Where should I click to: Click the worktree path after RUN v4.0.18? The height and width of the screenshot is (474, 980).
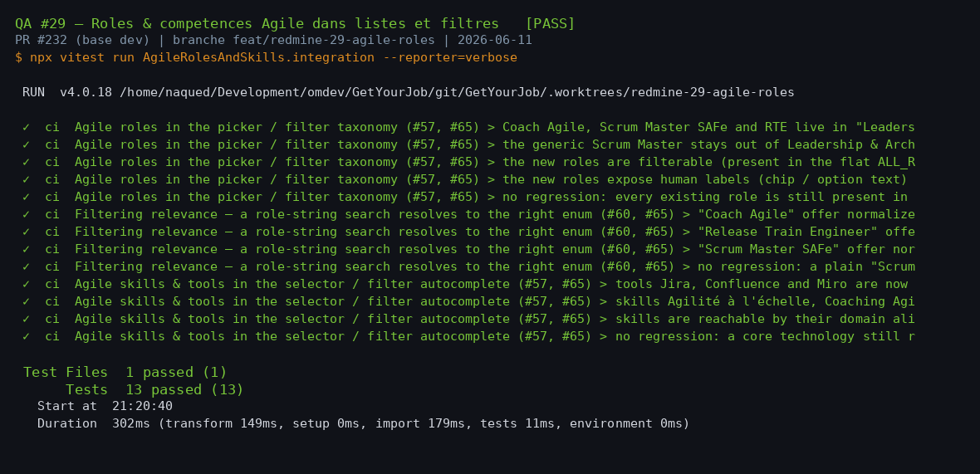457,92
